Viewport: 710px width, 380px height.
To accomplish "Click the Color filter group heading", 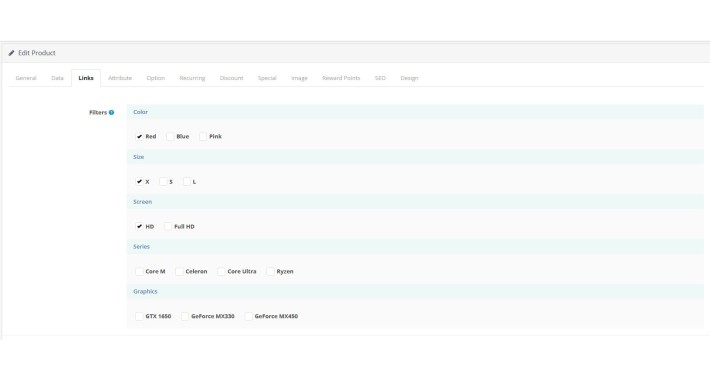I will point(140,112).
